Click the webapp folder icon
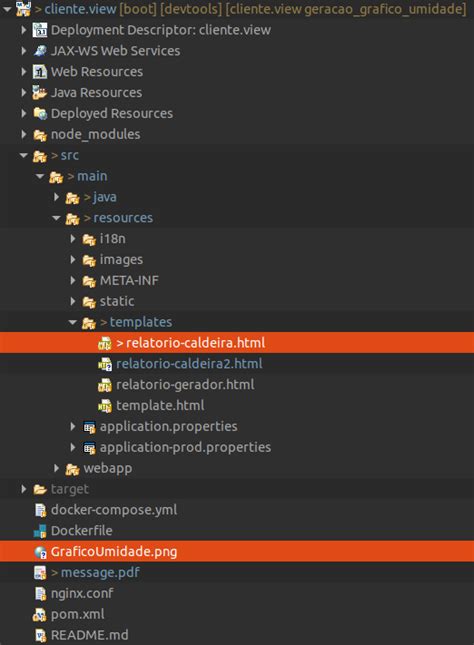Image resolution: width=474 pixels, height=645 pixels. (72, 469)
